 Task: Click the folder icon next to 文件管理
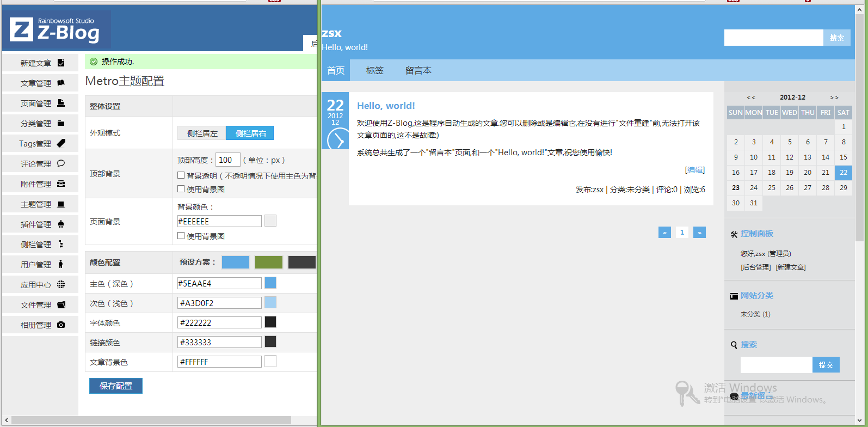point(61,304)
